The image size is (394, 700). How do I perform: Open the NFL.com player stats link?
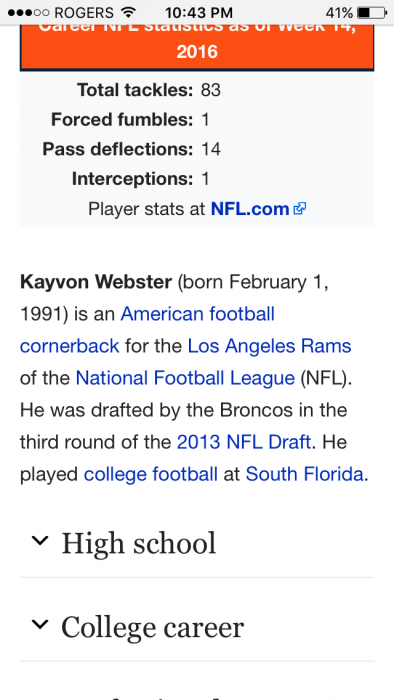(x=250, y=208)
